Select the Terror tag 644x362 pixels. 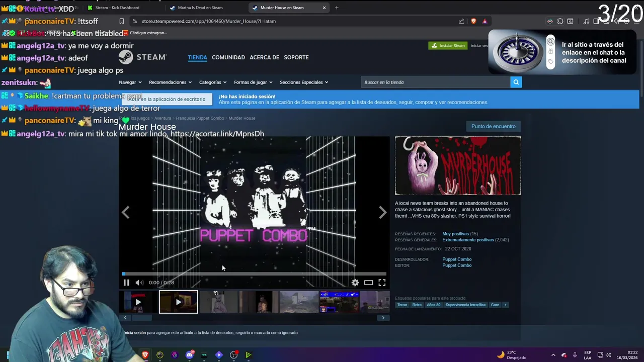402,305
